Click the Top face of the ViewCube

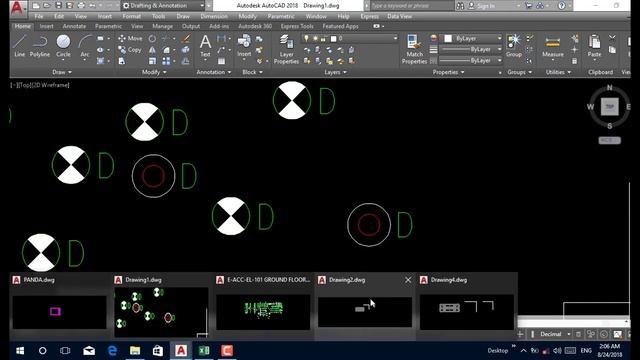tap(609, 107)
